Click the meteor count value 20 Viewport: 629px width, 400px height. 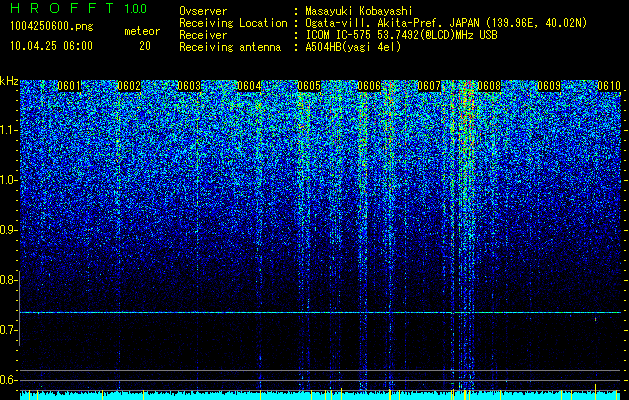point(145,46)
